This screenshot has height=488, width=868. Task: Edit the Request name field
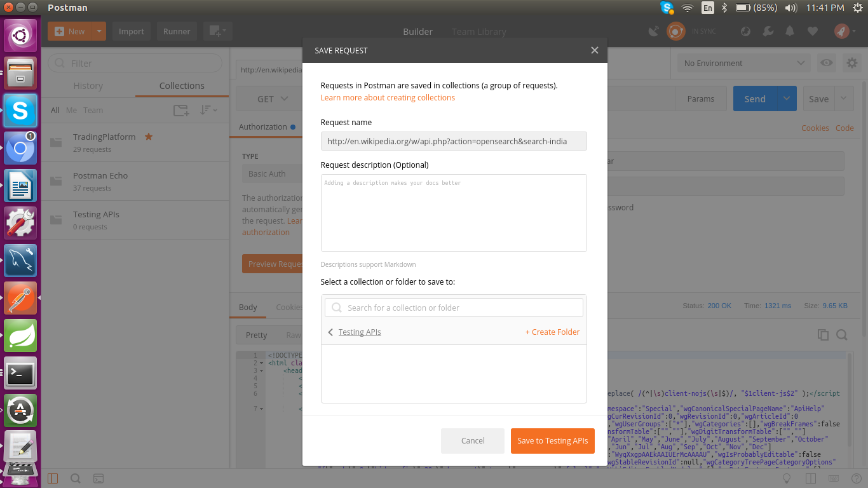tap(454, 141)
